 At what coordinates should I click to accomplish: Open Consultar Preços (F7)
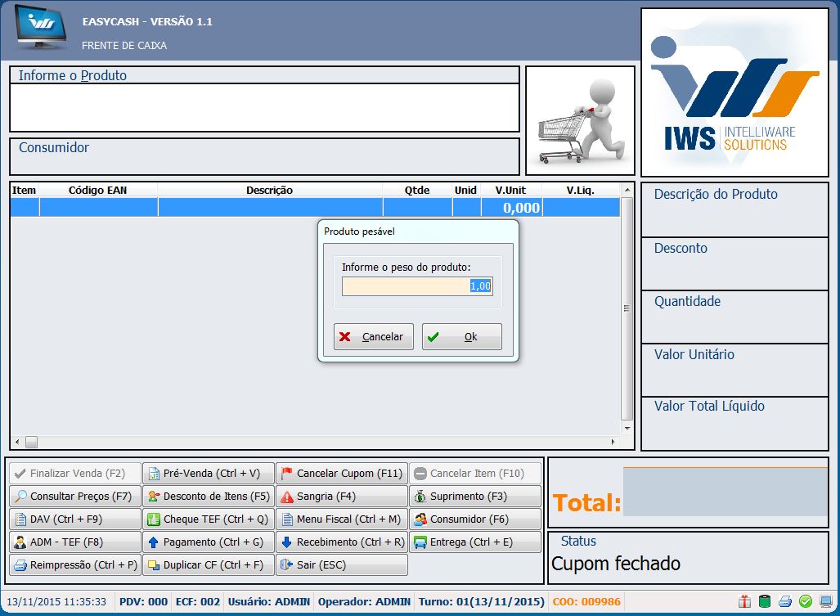[x=74, y=497]
